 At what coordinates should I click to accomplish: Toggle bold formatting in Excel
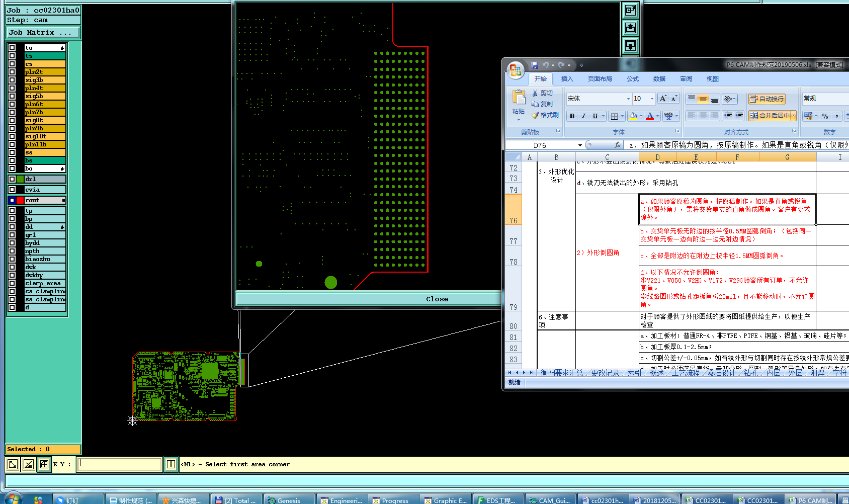point(572,116)
